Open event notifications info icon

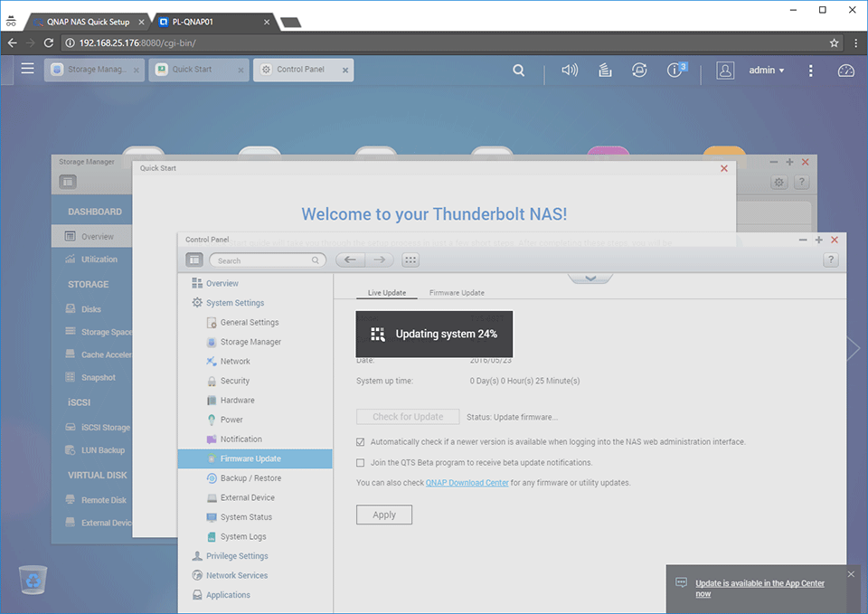point(676,70)
